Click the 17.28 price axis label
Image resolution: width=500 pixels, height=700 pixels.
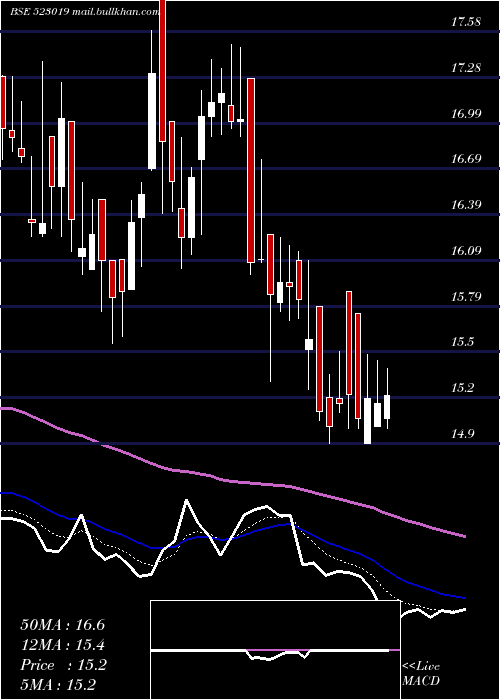tap(466, 68)
